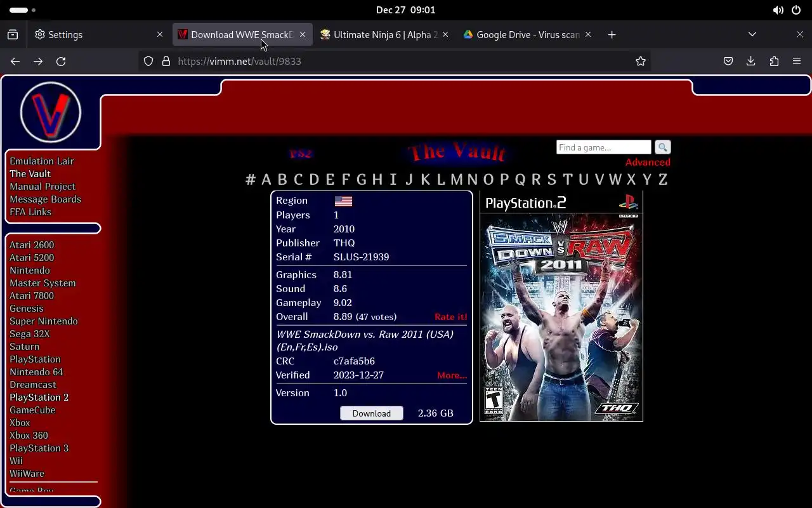Open the Emulation Lair link
This screenshot has height=508, width=812.
[42, 161]
